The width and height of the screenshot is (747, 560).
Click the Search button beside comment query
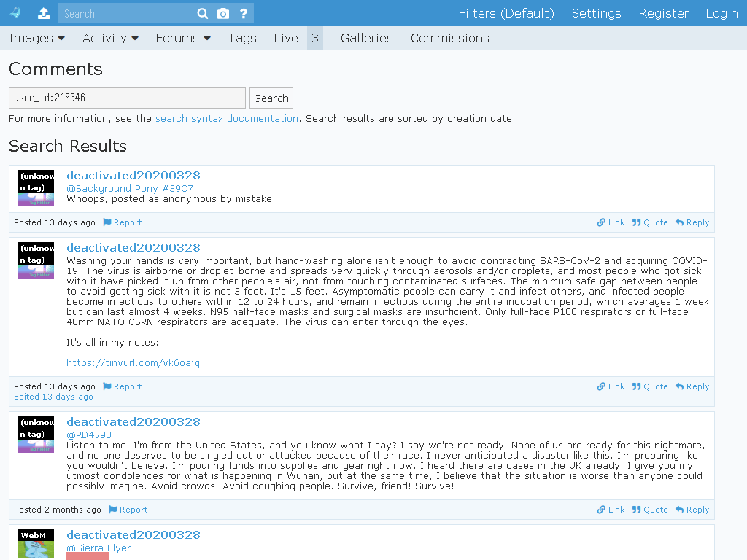tap(271, 98)
